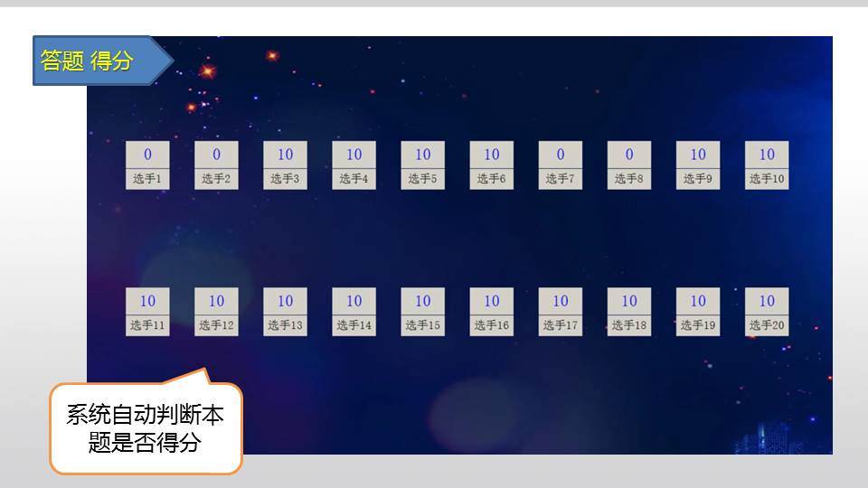Click the 选手8 label
The height and width of the screenshot is (488, 868).
coord(629,179)
